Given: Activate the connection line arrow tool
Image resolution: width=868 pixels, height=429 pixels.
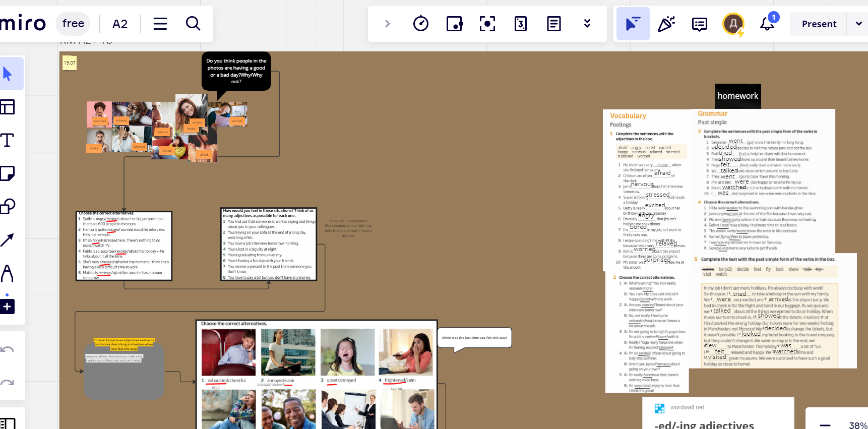Looking at the screenshot, I should (x=8, y=240).
